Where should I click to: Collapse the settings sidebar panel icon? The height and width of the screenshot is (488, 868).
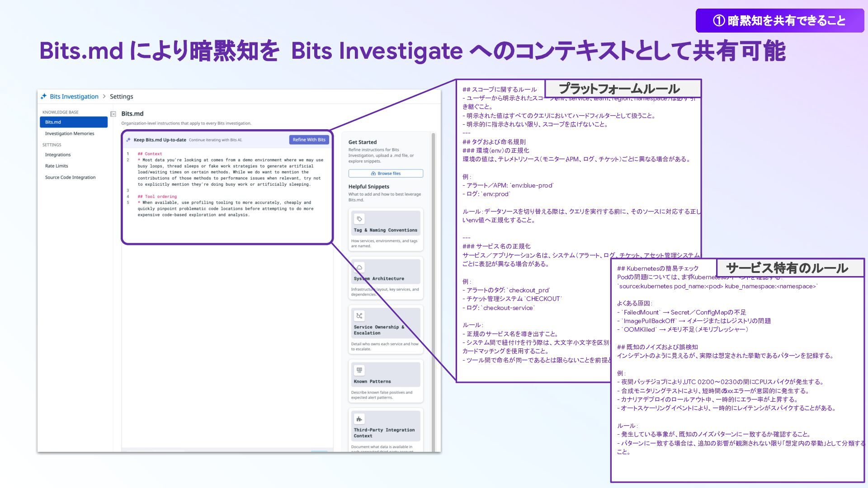113,114
